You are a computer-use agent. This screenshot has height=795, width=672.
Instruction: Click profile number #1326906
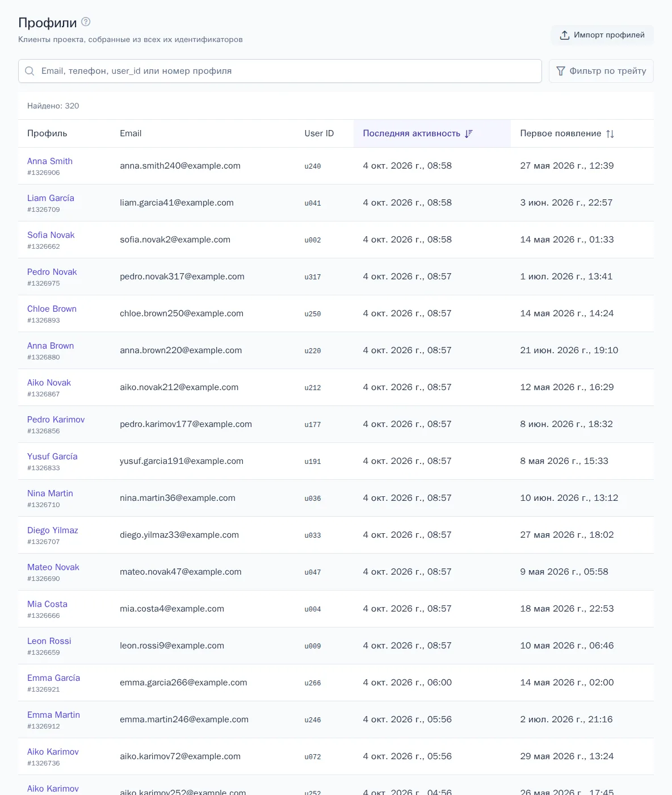pyautogui.click(x=43, y=173)
